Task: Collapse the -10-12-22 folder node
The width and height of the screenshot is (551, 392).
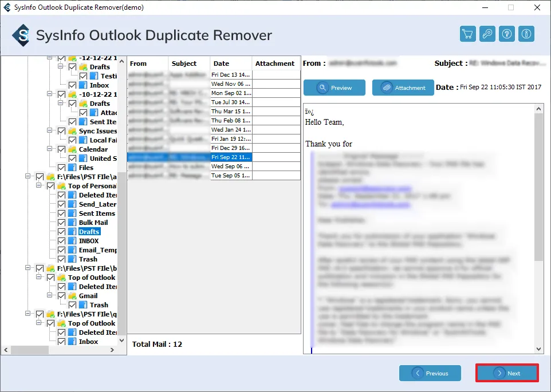Action: click(50, 94)
